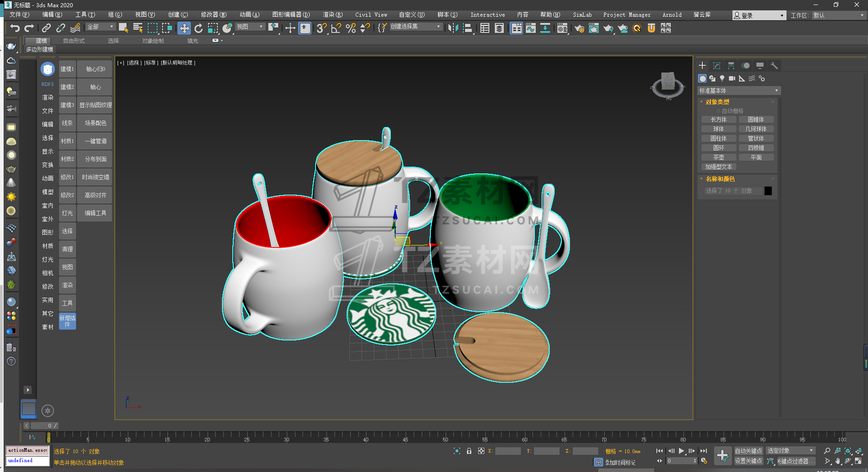Toggle 自动关键点 auto key mode
The height and width of the screenshot is (472, 868).
pyautogui.click(x=748, y=451)
